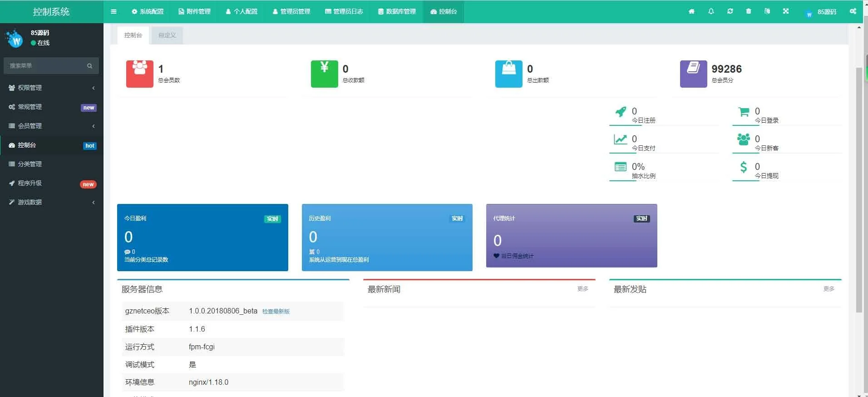Click the page vertical scrollbar thumb
The height and width of the screenshot is (397, 868).
click(858, 191)
